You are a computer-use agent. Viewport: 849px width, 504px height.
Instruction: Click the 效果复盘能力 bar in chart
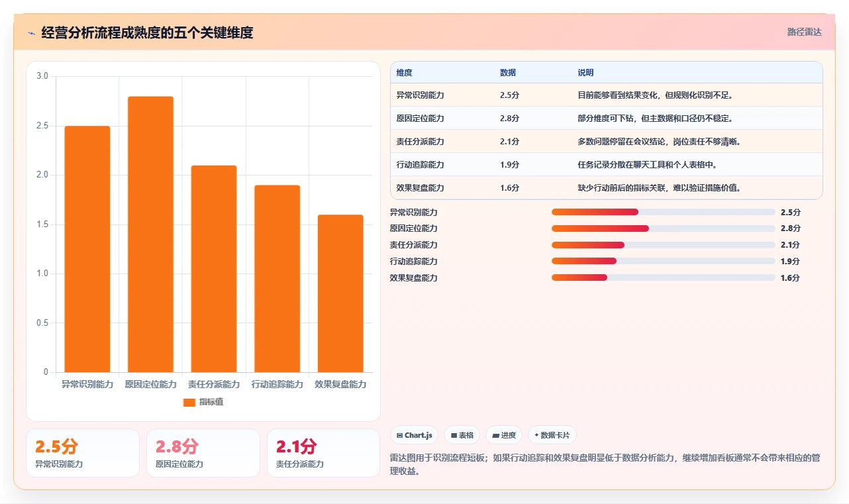pyautogui.click(x=340, y=293)
